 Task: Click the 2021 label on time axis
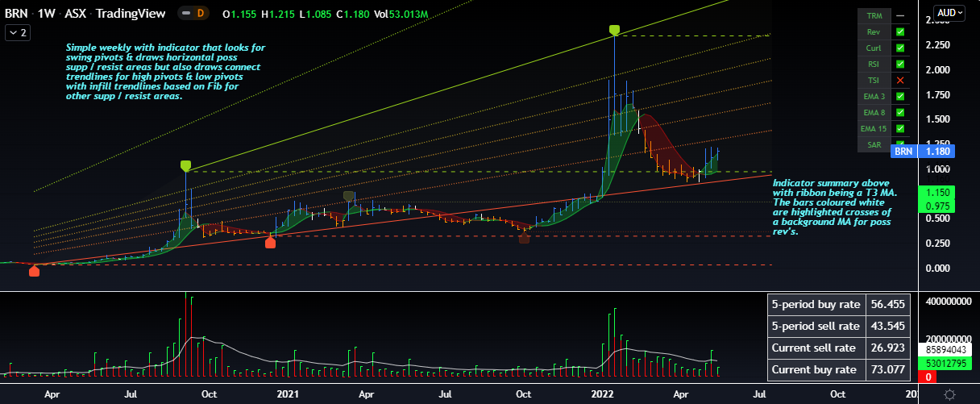pos(289,395)
